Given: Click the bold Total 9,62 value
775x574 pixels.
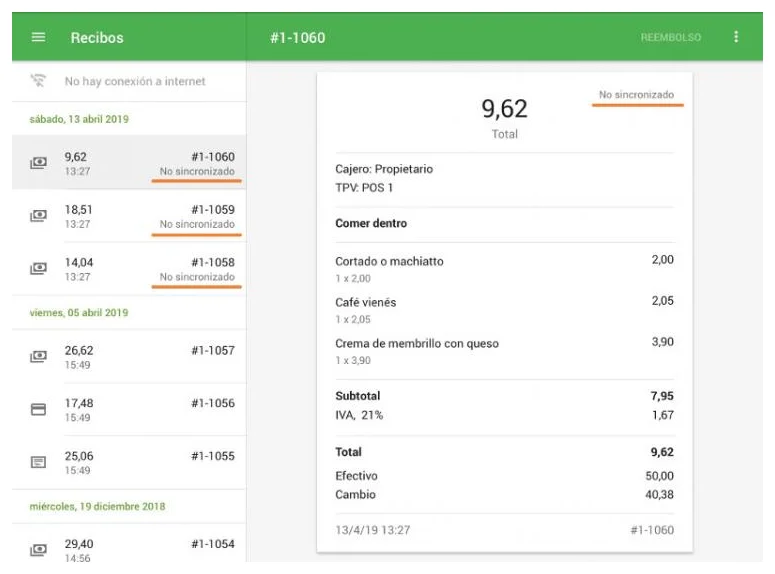Looking at the screenshot, I should coord(662,452).
